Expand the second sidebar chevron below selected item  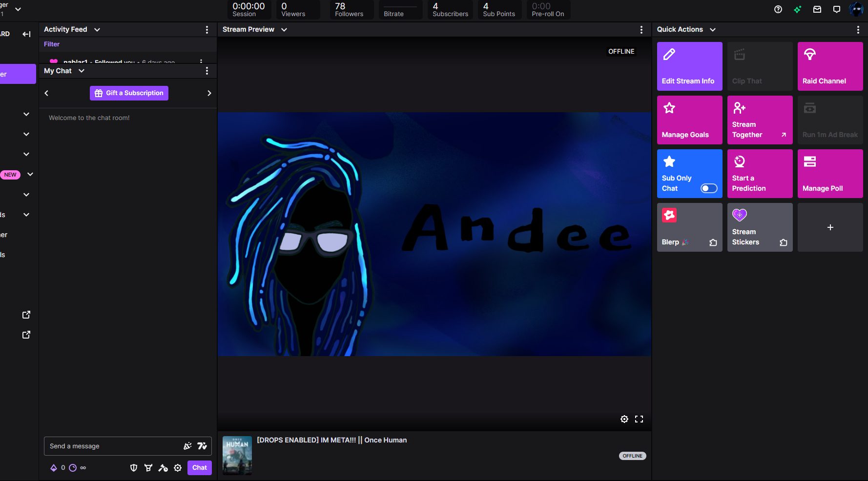coord(26,134)
